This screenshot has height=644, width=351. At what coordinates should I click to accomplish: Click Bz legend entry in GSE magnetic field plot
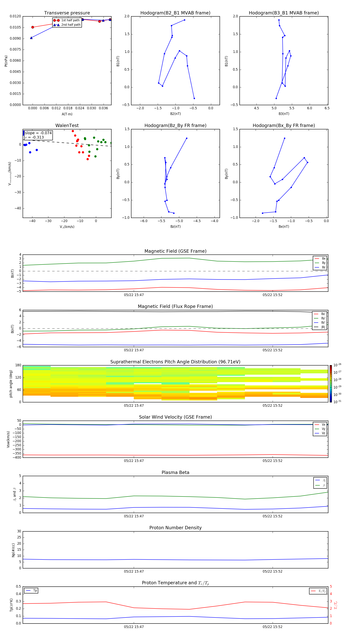[x=320, y=267]
